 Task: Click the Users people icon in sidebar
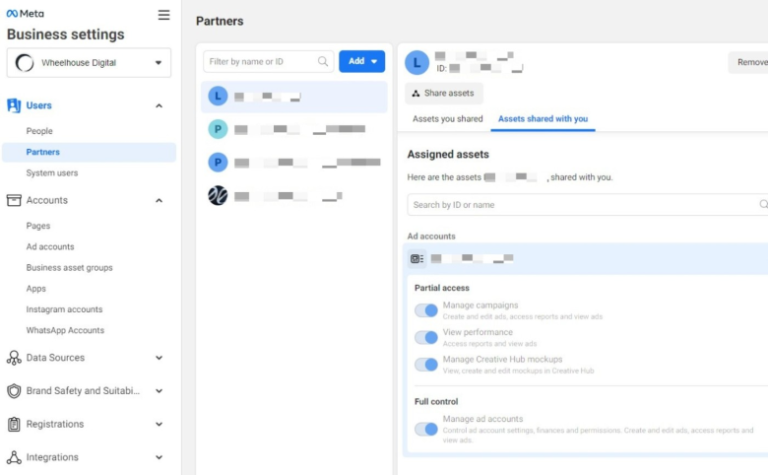14,105
